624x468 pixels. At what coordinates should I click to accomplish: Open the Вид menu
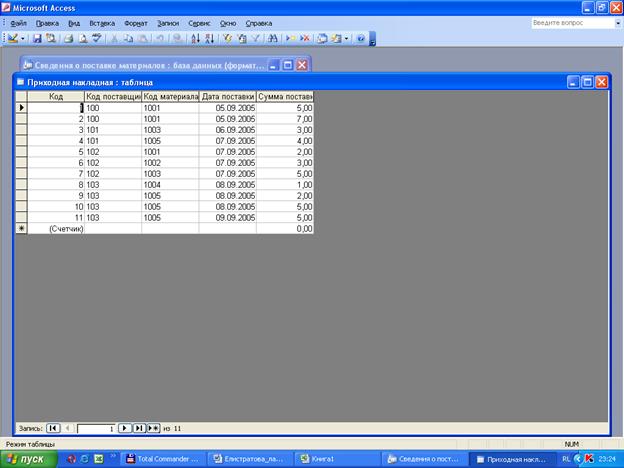[x=74, y=23]
